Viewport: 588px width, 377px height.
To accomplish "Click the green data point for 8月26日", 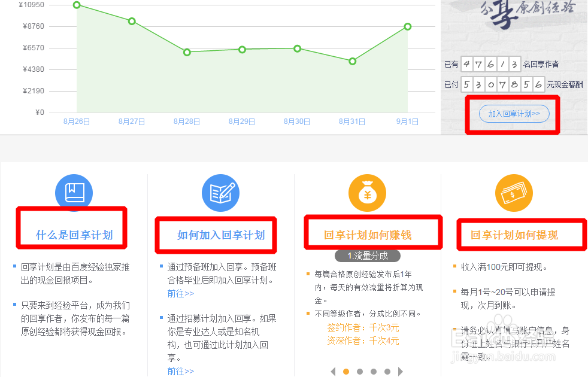I will click(76, 5).
